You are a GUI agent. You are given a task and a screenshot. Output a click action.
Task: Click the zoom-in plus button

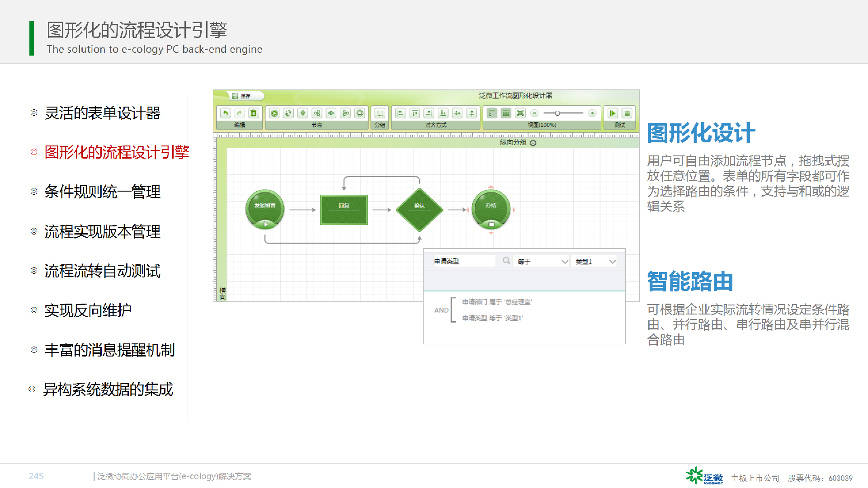coord(592,113)
